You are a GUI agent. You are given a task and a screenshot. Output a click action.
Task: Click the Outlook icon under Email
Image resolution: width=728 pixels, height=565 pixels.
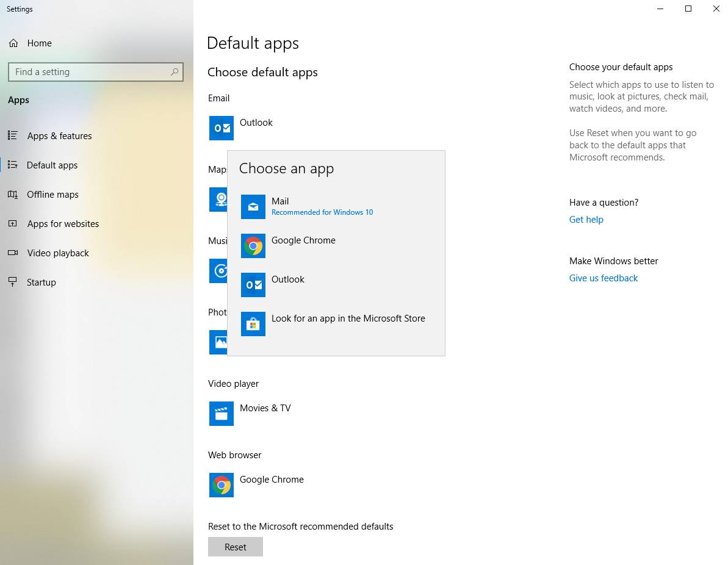pyautogui.click(x=221, y=128)
